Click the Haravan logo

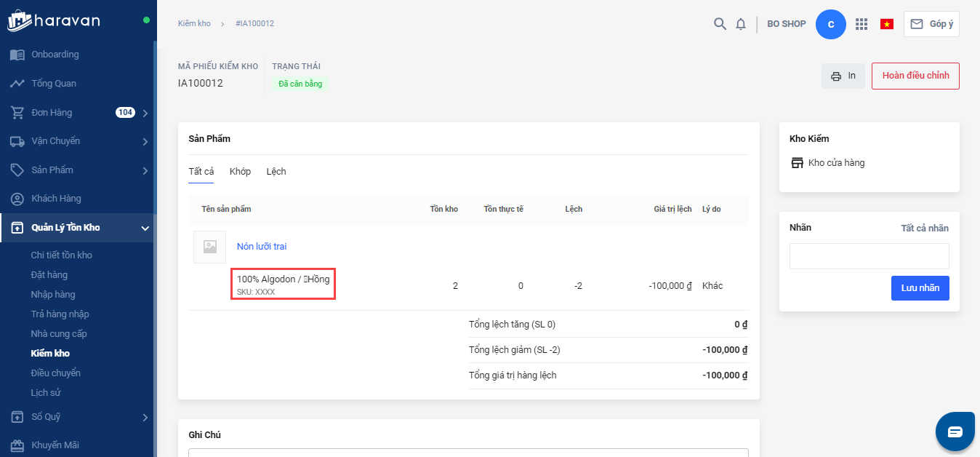coord(54,20)
